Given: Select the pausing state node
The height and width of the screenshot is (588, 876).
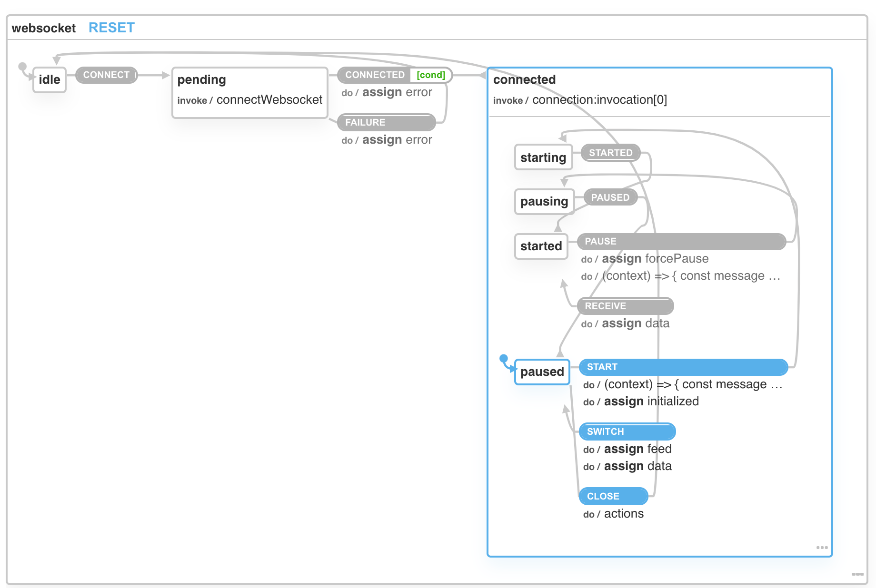Looking at the screenshot, I should pos(544,201).
